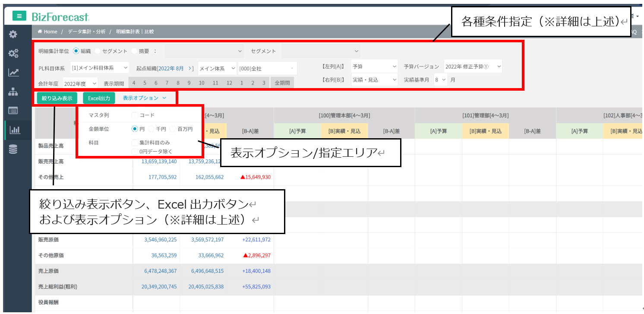Select the line chart sidebar icon
The width and height of the screenshot is (644, 314).
[x=13, y=73]
